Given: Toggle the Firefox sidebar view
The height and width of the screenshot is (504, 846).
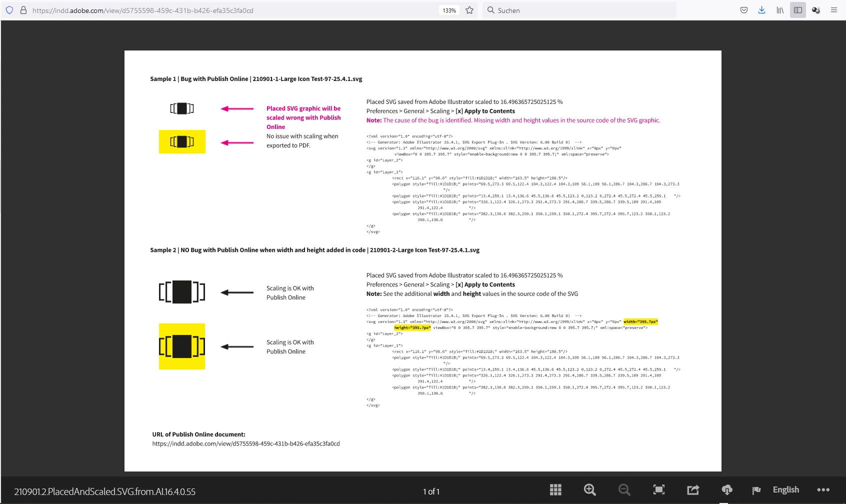Looking at the screenshot, I should tap(798, 10).
